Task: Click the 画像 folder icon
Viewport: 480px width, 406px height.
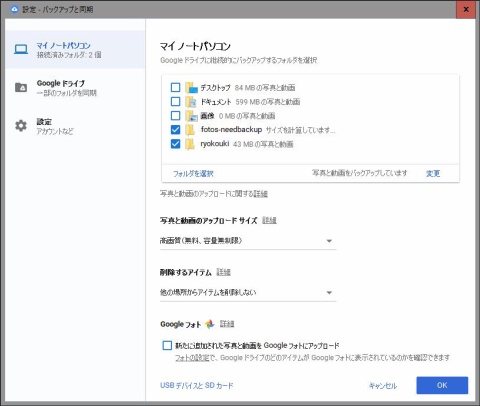Action: 191,116
